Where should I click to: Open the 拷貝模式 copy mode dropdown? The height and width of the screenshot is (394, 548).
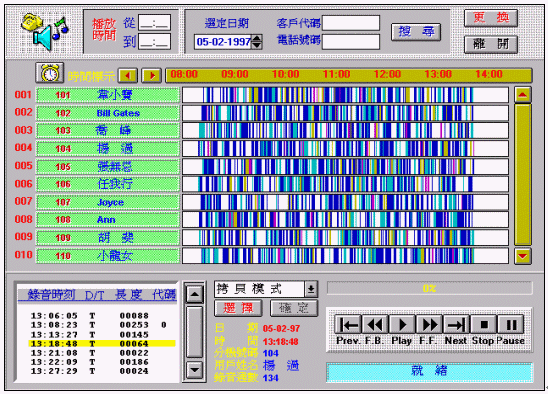311,289
